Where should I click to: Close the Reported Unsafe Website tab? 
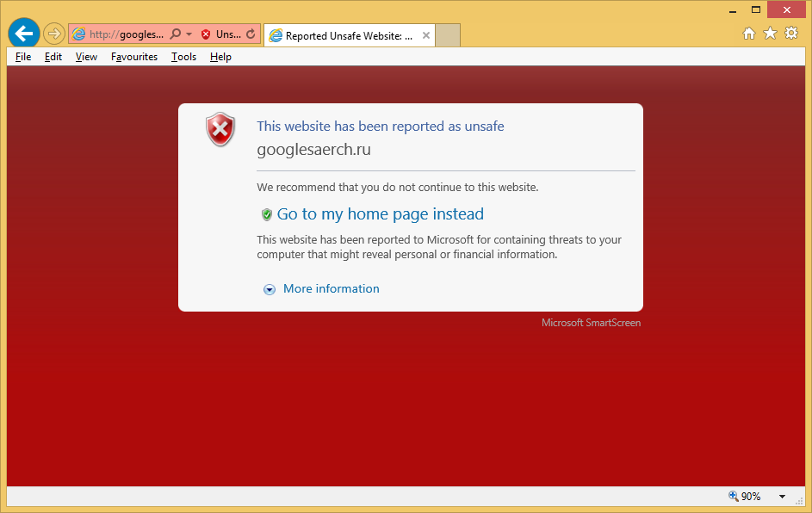click(x=426, y=35)
